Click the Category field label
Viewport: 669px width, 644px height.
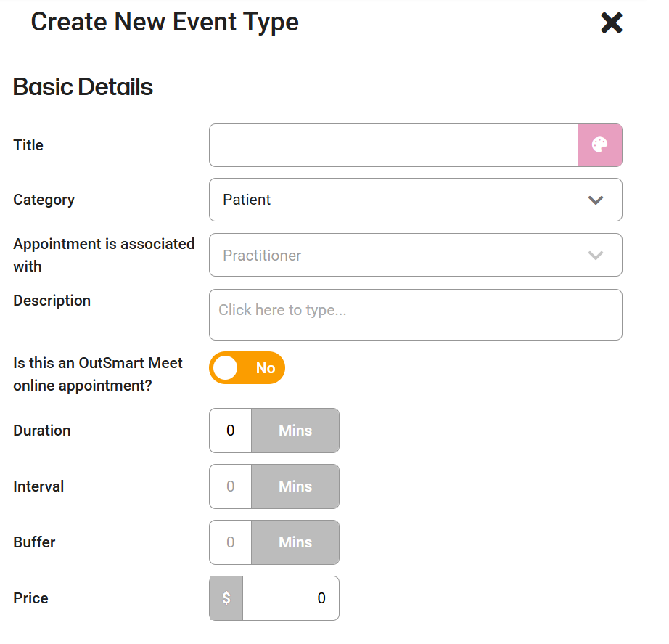click(x=44, y=200)
